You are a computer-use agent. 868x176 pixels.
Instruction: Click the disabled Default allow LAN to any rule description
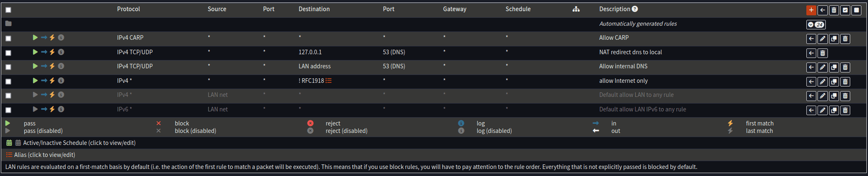(636, 95)
